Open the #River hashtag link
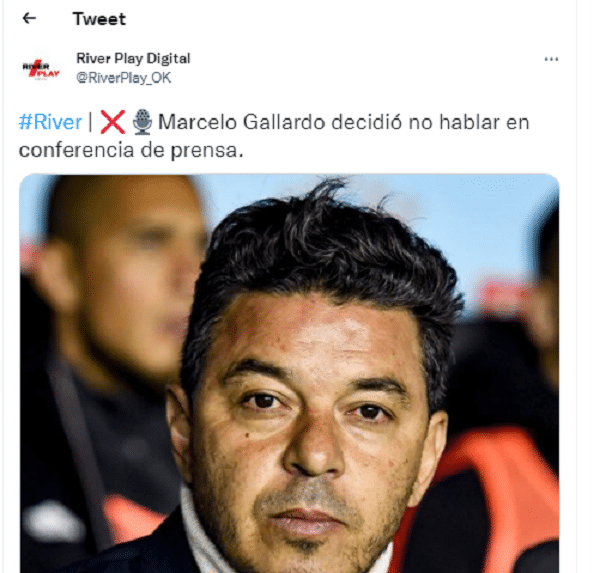600x573 pixels. point(50,122)
